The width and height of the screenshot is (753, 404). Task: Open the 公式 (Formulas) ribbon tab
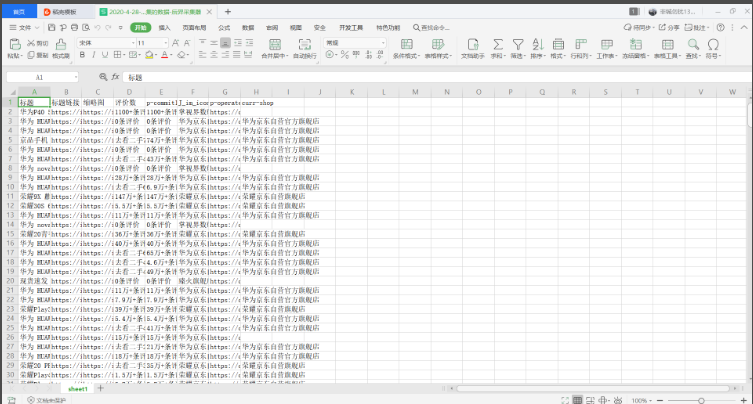coord(224,28)
